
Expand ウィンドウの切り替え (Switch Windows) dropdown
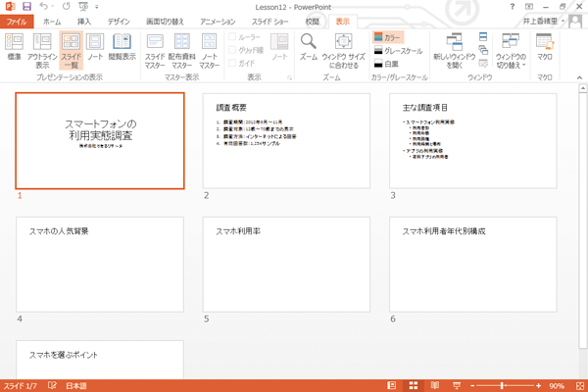coord(511,49)
